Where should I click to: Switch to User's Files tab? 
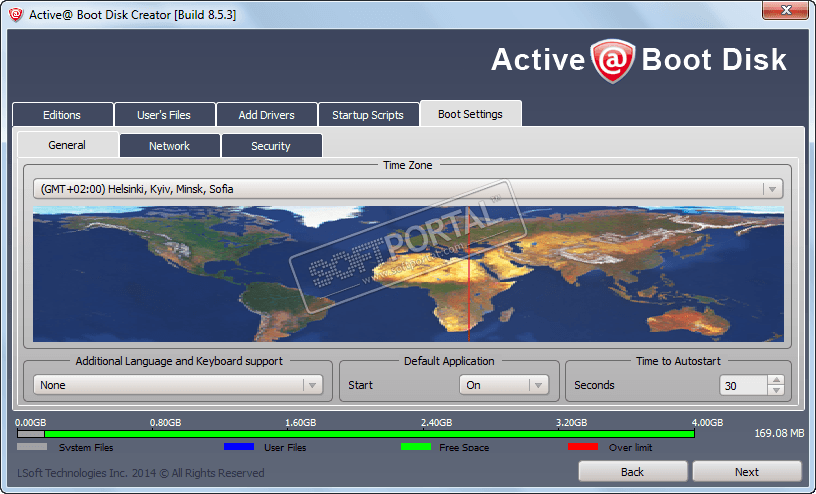click(164, 115)
